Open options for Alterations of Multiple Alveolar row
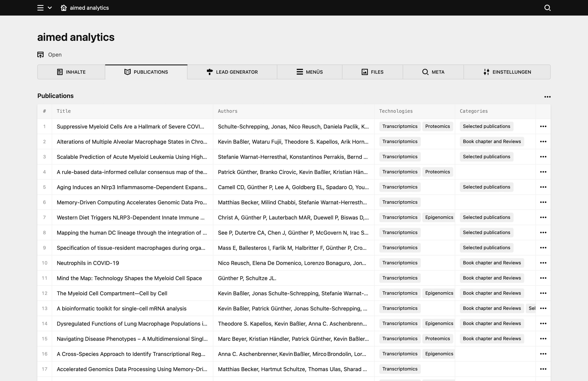The height and width of the screenshot is (381, 588). (x=543, y=142)
